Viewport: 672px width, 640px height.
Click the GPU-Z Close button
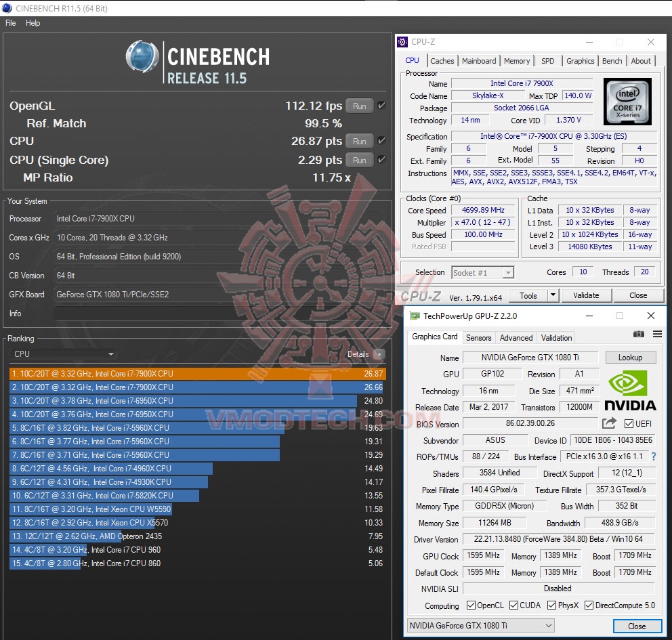[636, 626]
